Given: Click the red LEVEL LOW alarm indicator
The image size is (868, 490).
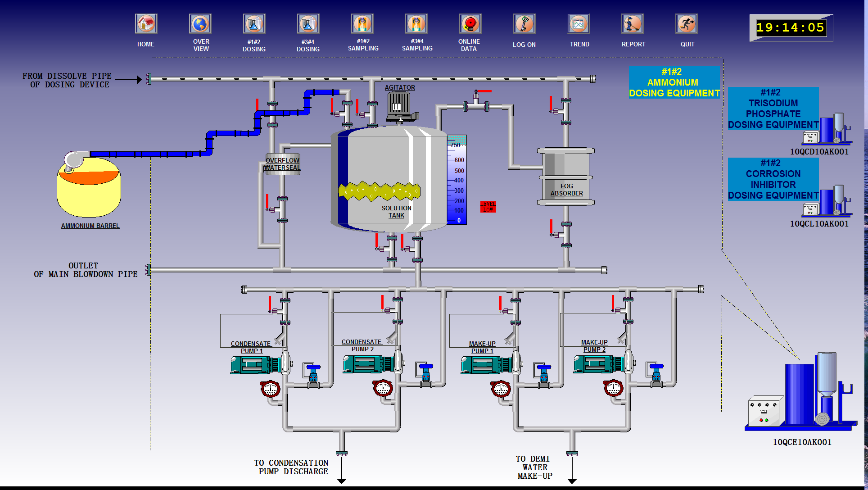Looking at the screenshot, I should coord(488,207).
